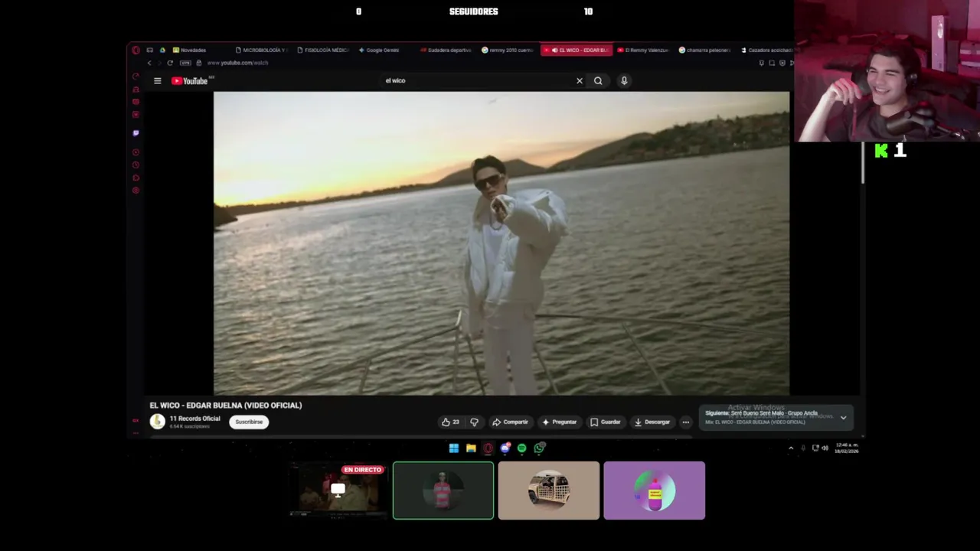Switch to the El Remmy Valenzuela tab
This screenshot has width=980, height=551.
point(643,50)
